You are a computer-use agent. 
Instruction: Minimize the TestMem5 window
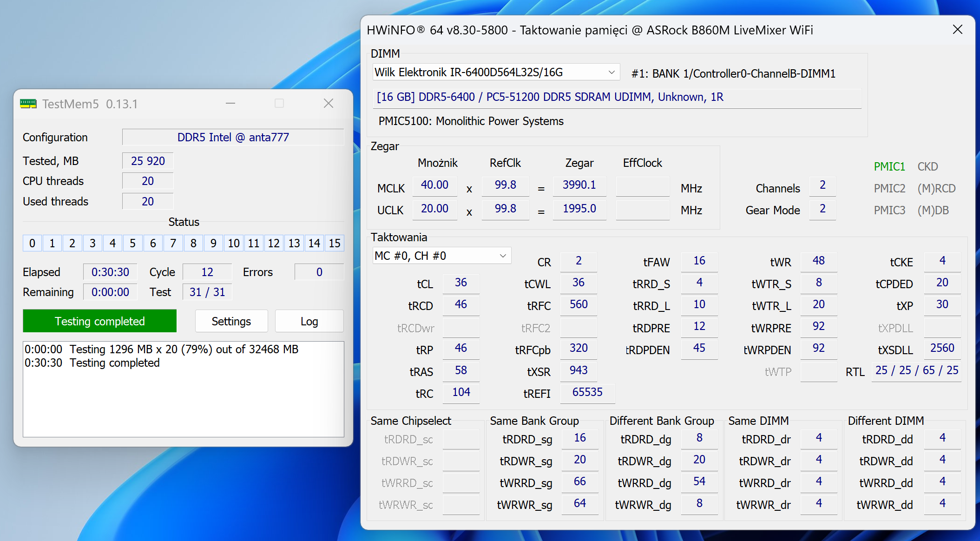230,103
